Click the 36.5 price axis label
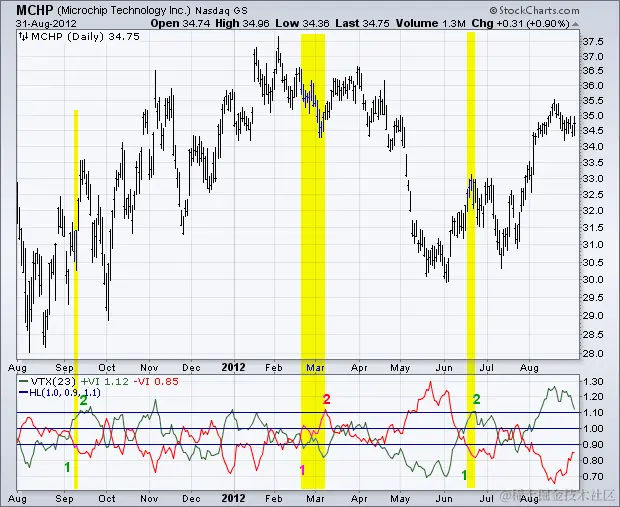 [x=592, y=71]
